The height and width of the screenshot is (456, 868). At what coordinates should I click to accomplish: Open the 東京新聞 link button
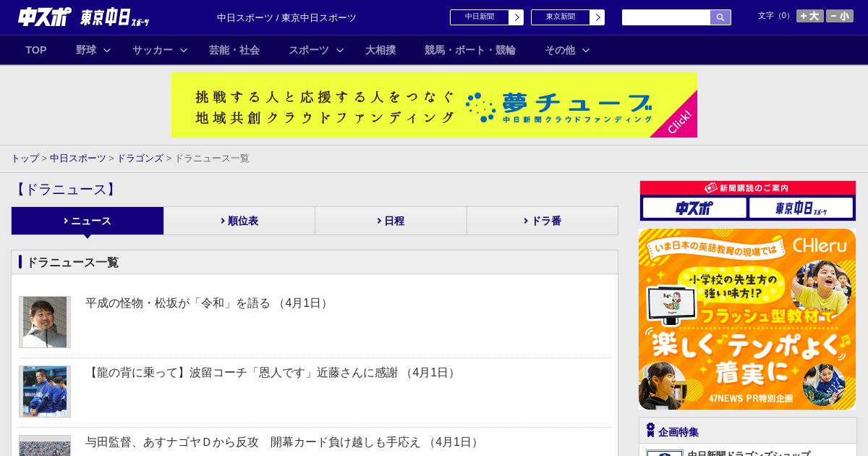561,17
